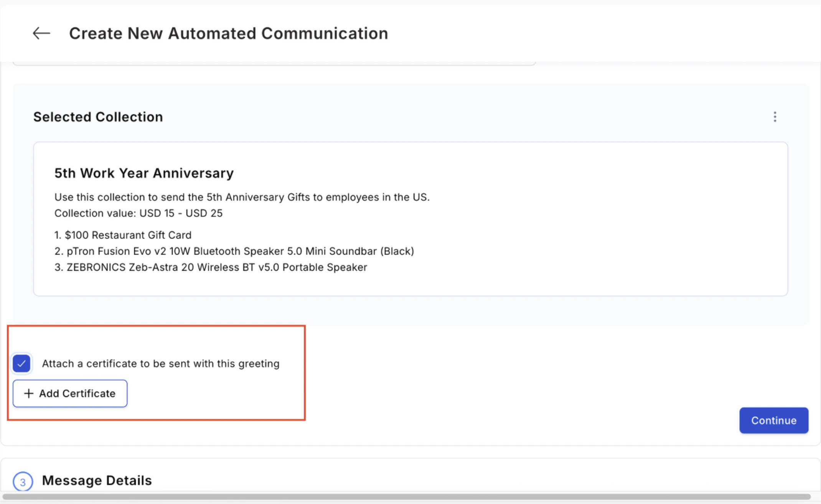Click the Message Details heading text
This screenshot has height=504, width=821.
click(x=97, y=480)
